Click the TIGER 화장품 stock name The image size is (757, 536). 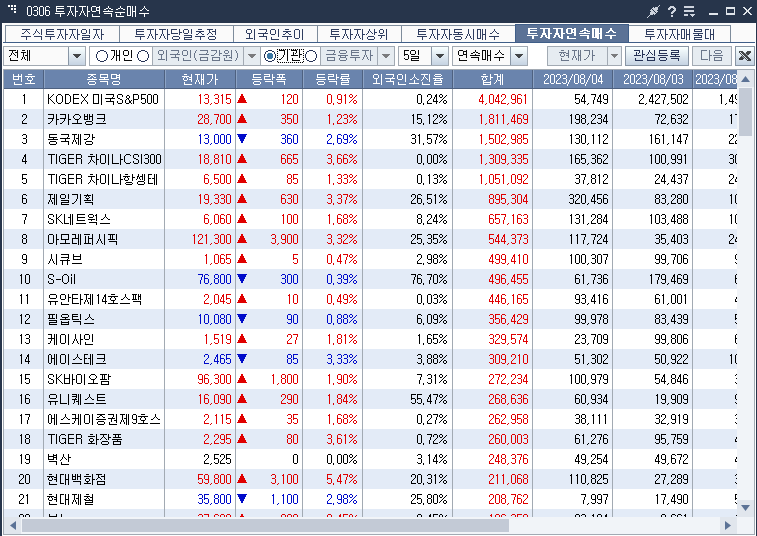click(x=84, y=439)
